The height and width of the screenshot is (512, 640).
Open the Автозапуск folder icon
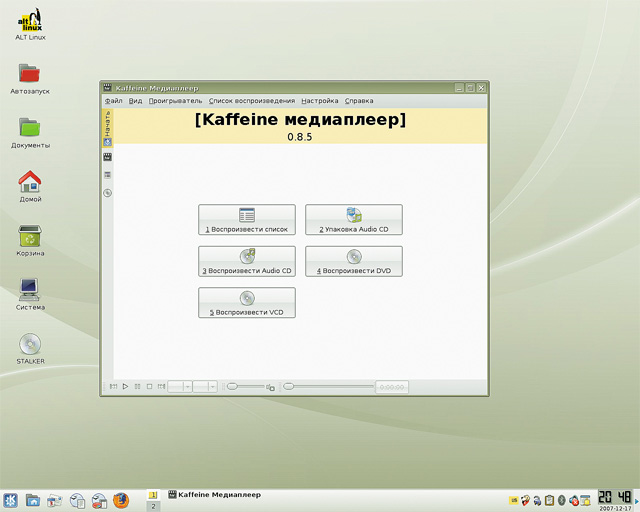click(x=30, y=79)
